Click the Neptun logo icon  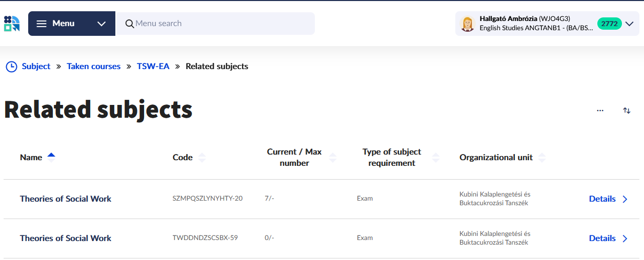12,24
